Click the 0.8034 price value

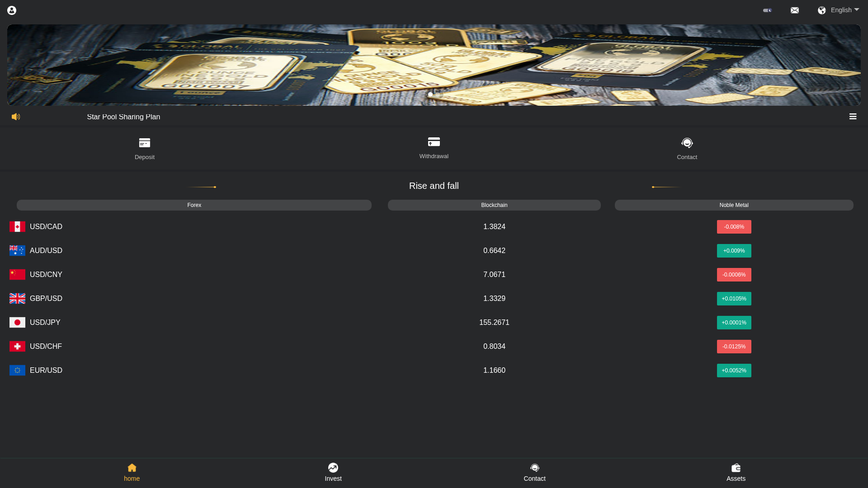point(494,347)
